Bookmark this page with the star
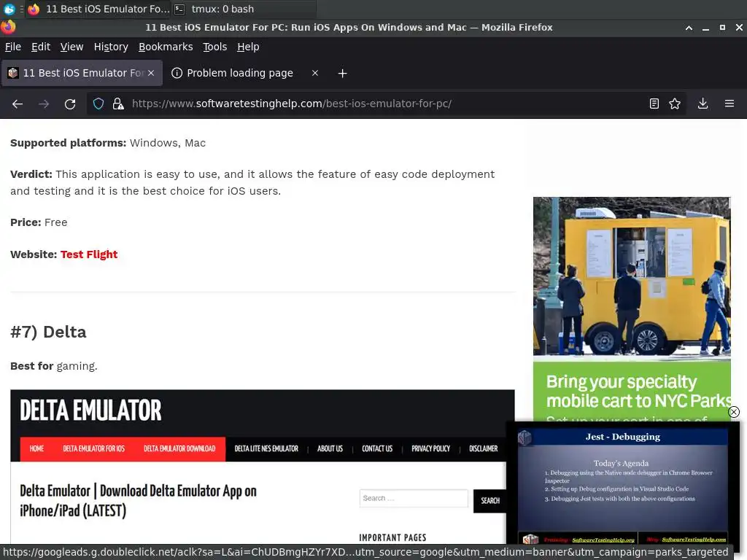This screenshot has width=747, height=560. 675,104
